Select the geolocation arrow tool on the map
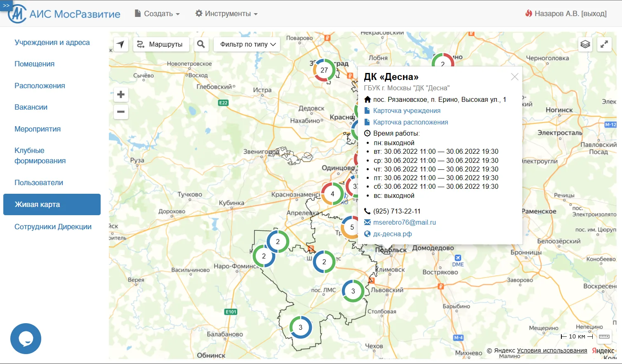This screenshot has width=622, height=364. (x=120, y=44)
